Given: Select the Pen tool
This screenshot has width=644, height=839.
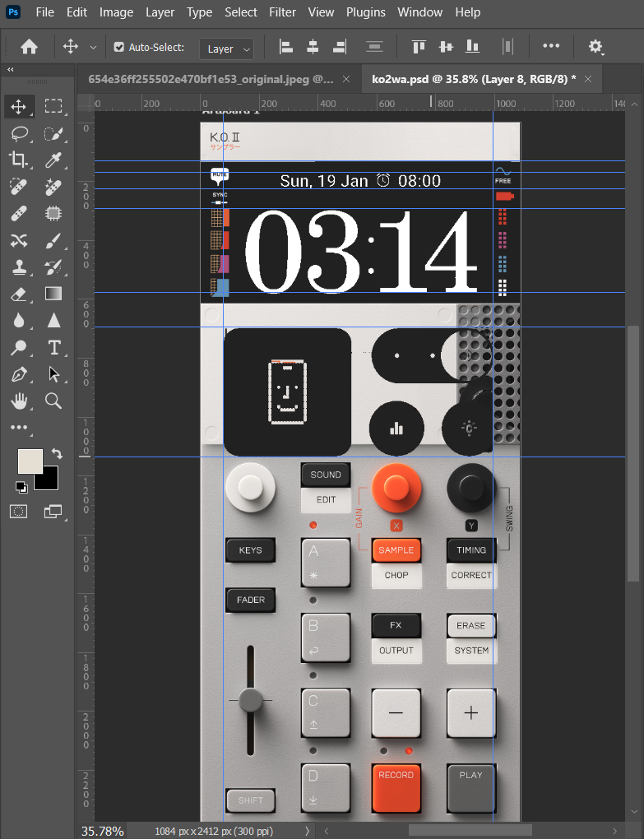Looking at the screenshot, I should pos(19,374).
